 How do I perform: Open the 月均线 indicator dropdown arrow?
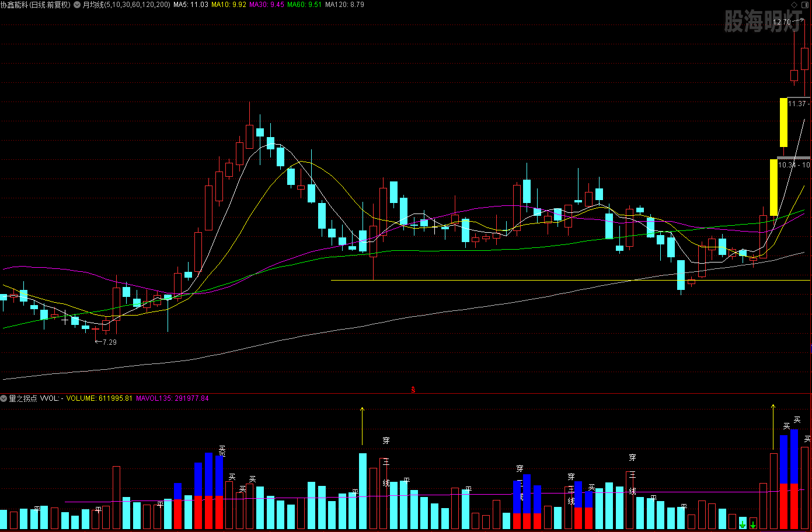(x=77, y=5)
